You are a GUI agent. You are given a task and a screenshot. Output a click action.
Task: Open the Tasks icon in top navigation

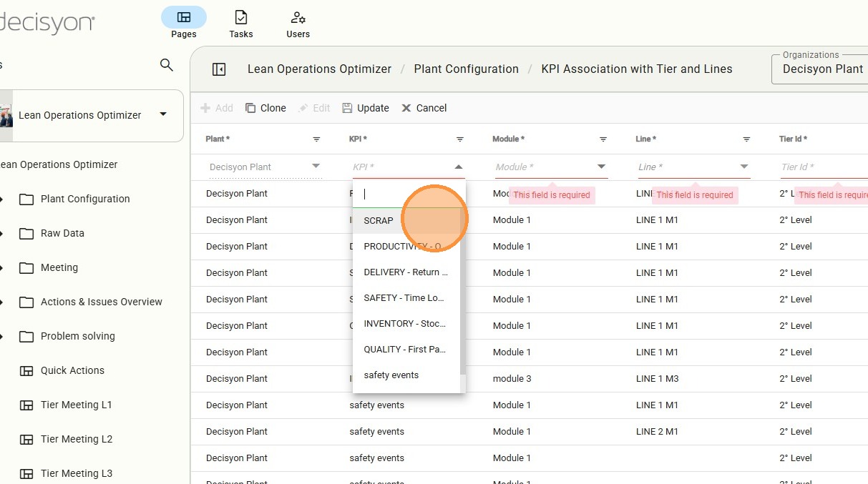point(241,17)
